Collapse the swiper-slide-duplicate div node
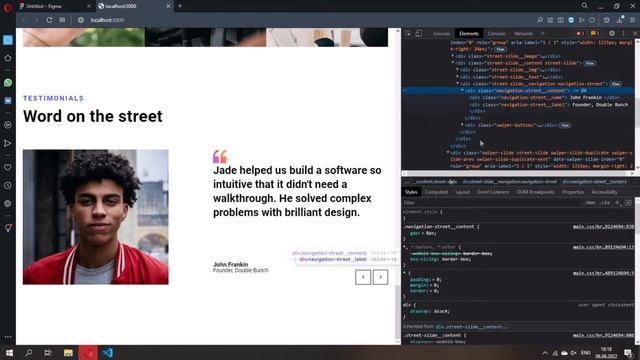 tap(448, 153)
